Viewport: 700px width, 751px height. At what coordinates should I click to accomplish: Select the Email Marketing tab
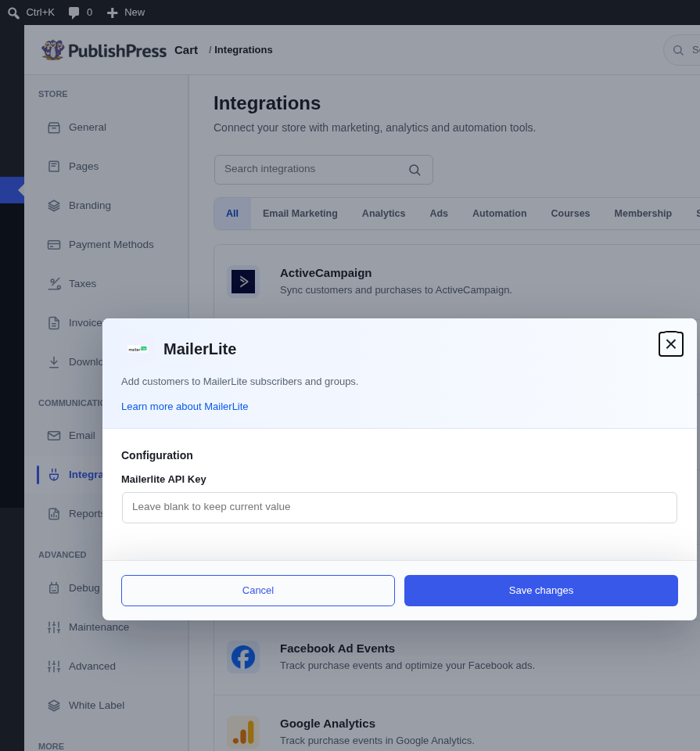coord(300,214)
